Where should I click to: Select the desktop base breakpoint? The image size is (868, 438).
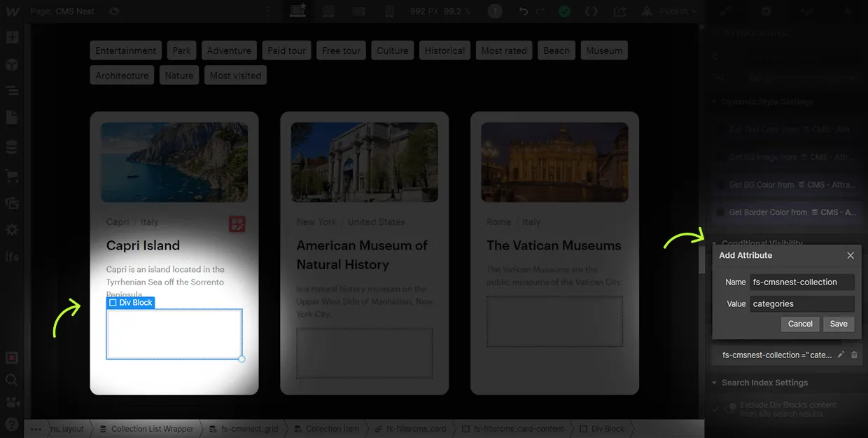299,11
